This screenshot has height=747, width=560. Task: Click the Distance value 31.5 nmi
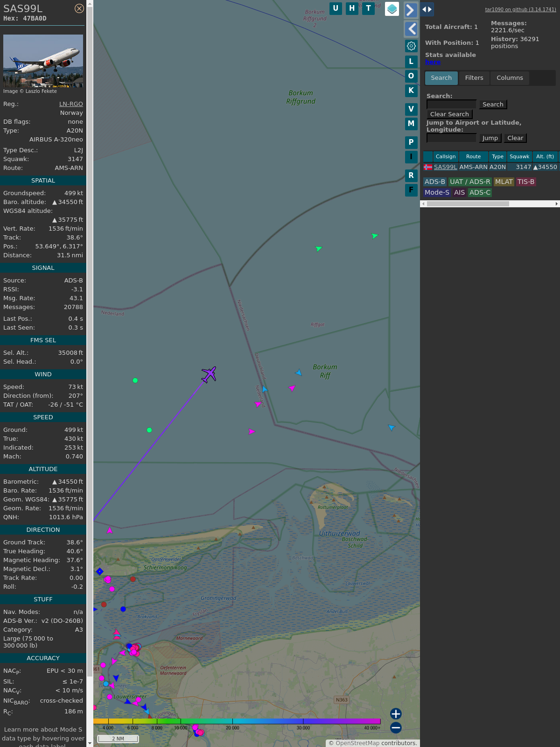coord(70,255)
